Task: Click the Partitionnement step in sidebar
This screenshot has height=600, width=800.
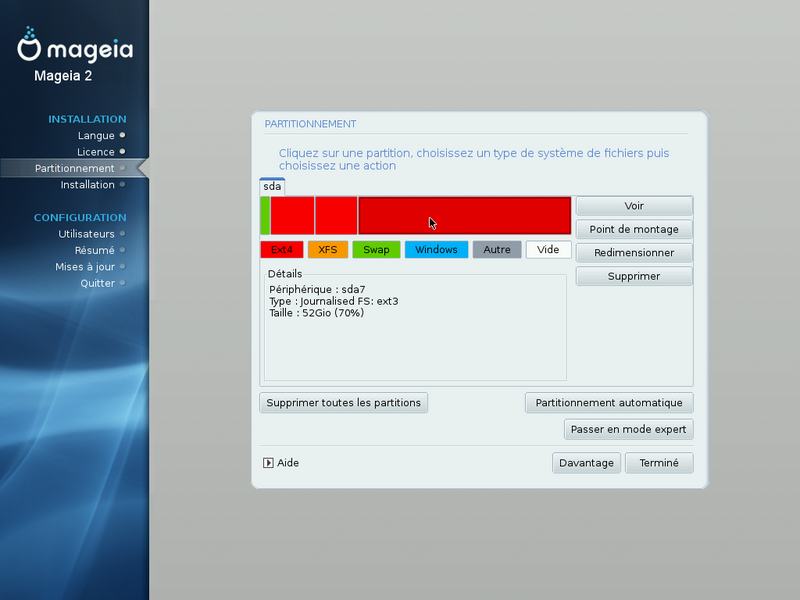Action: [x=74, y=168]
